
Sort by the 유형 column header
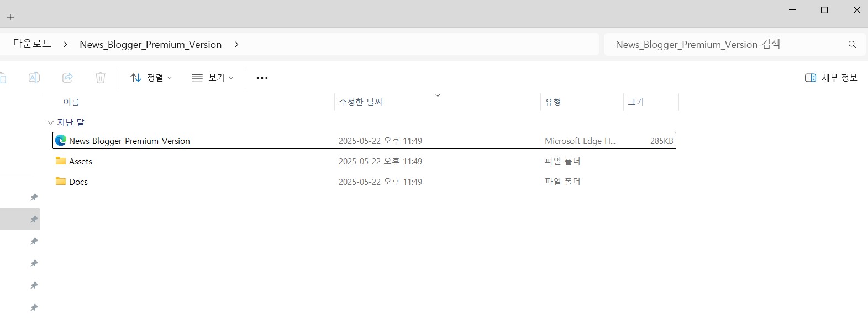coord(553,102)
